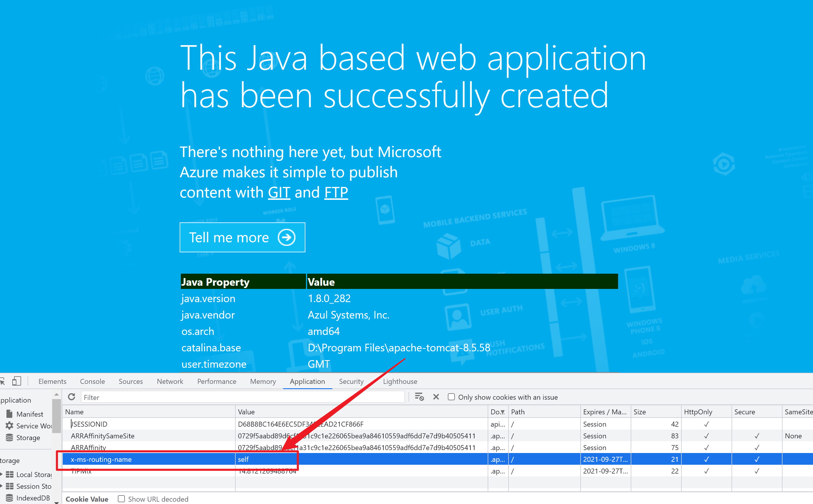
Task: Click the inspect element picker icon
Action: click(x=2, y=381)
